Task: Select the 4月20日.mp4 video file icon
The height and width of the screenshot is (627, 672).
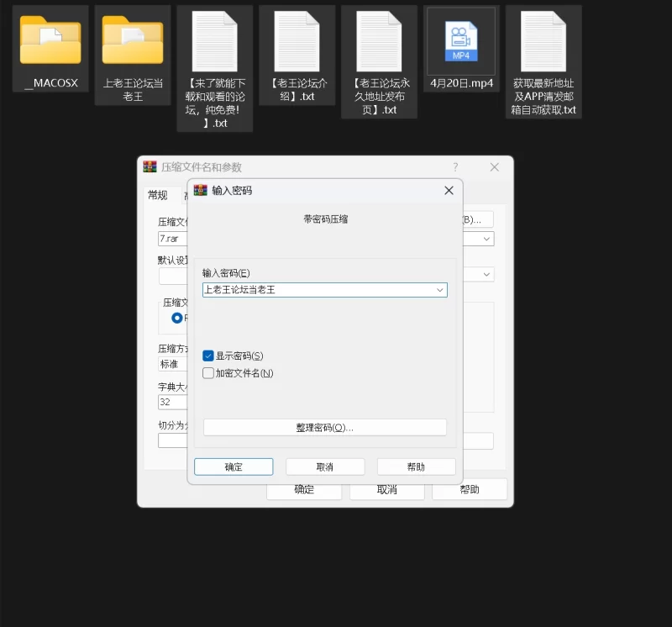Action: pyautogui.click(x=461, y=39)
